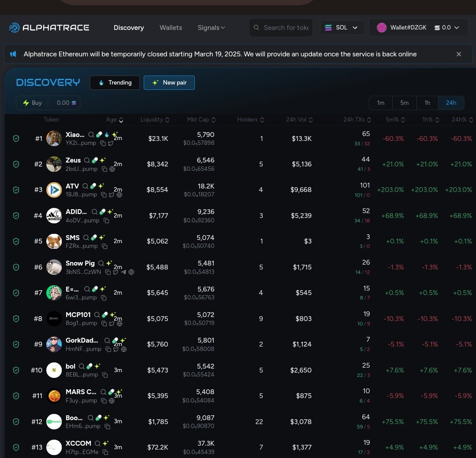Image resolution: width=476 pixels, height=458 pixels.
Task: Select the 24h timeframe tab
Action: tap(451, 103)
